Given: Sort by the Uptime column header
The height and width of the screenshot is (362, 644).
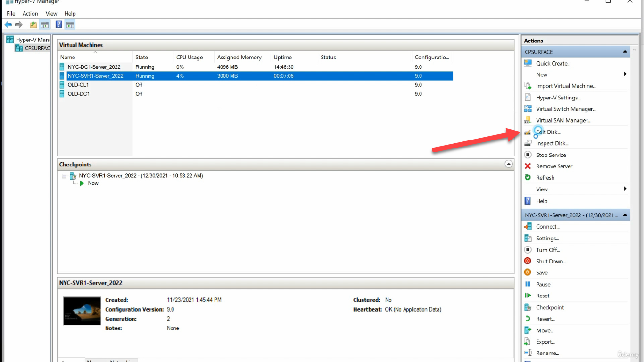Looking at the screenshot, I should 295,57.
